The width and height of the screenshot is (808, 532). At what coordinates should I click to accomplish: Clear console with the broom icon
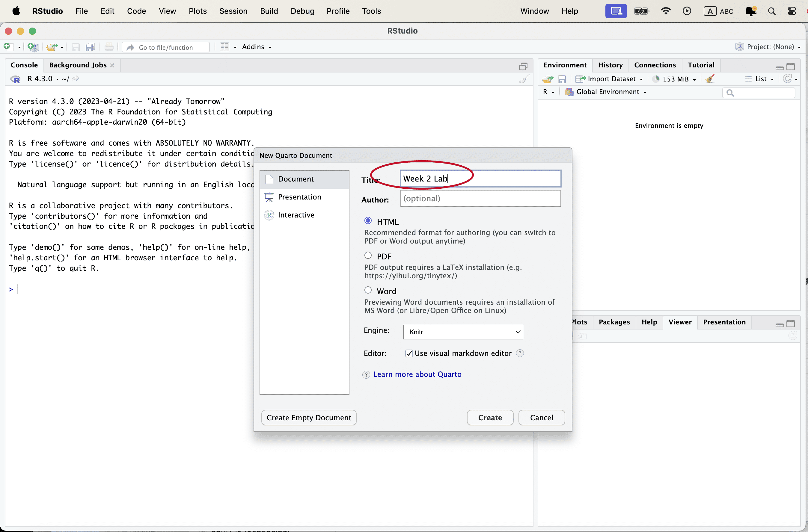(x=524, y=79)
